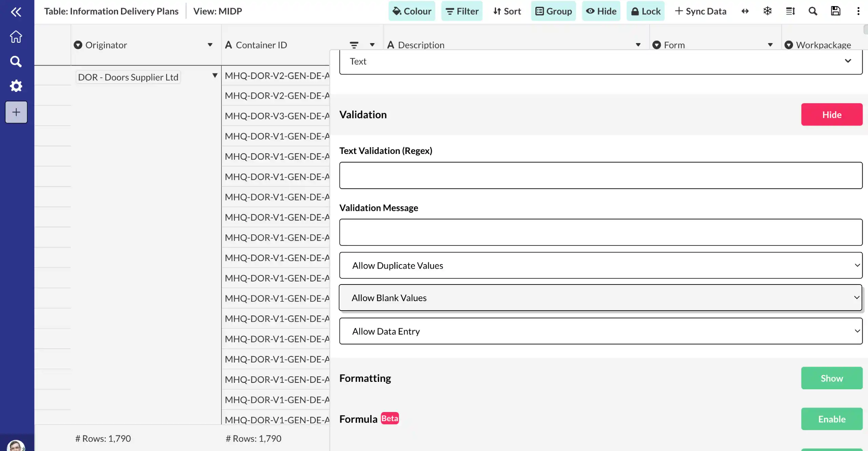Click the save disk icon in the toolbar
The width and height of the screenshot is (868, 451).
(x=835, y=11)
